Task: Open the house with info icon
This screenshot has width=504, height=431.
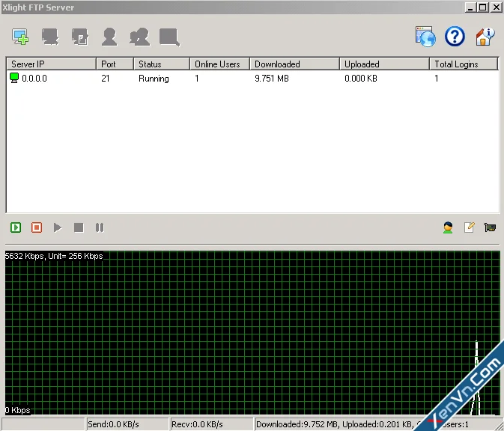Action: pos(485,37)
